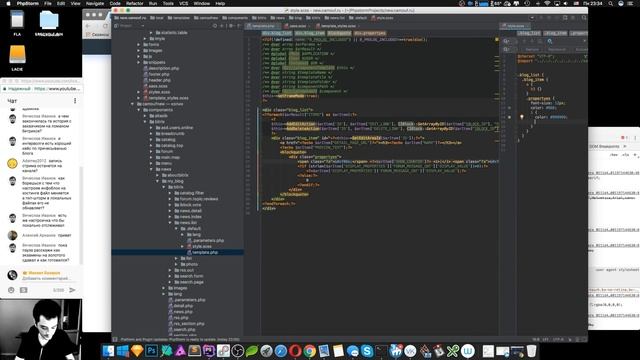640x360 pixels.
Task: Open Google Chrome in the Dock
Action: (310, 351)
